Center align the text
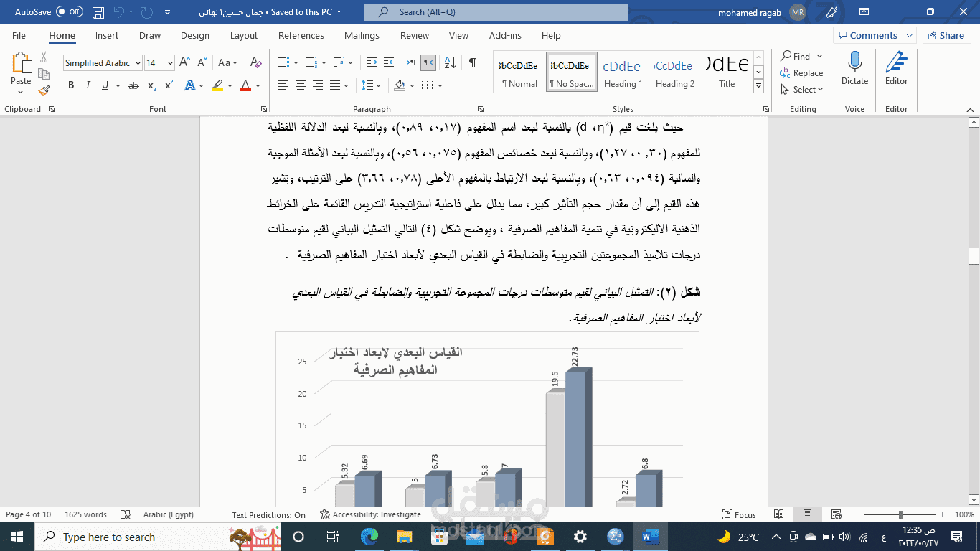The image size is (980, 551). tap(301, 85)
